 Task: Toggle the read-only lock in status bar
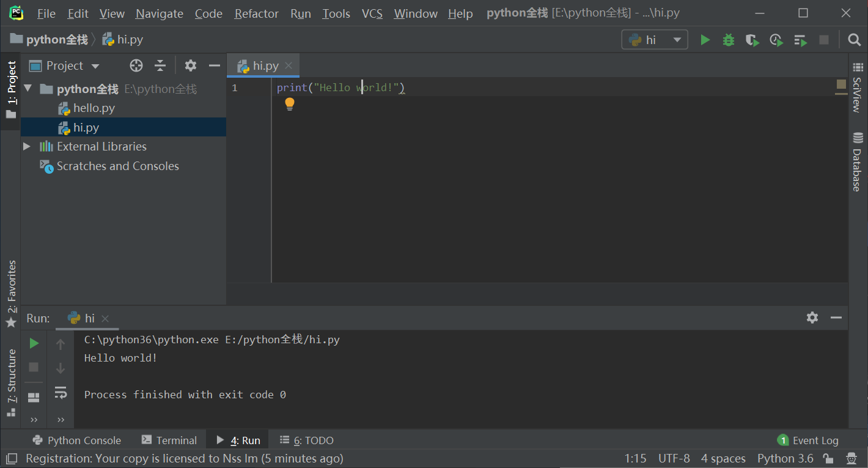coord(828,458)
